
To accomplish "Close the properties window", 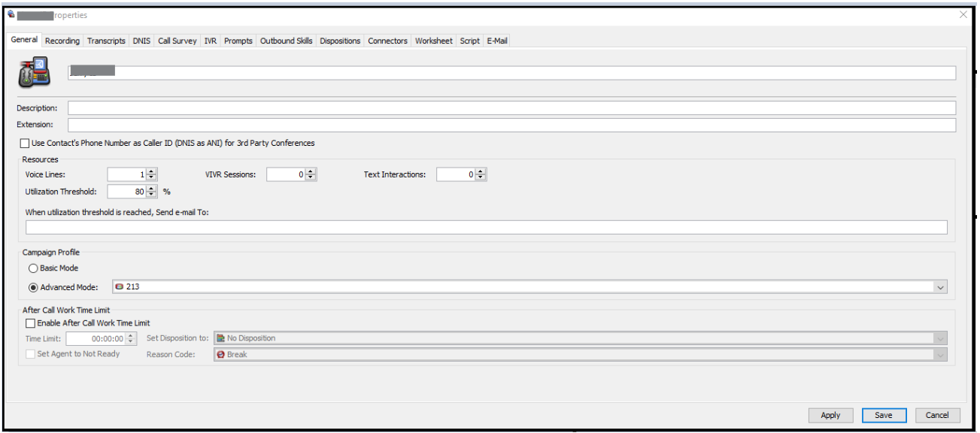I will pos(963,15).
